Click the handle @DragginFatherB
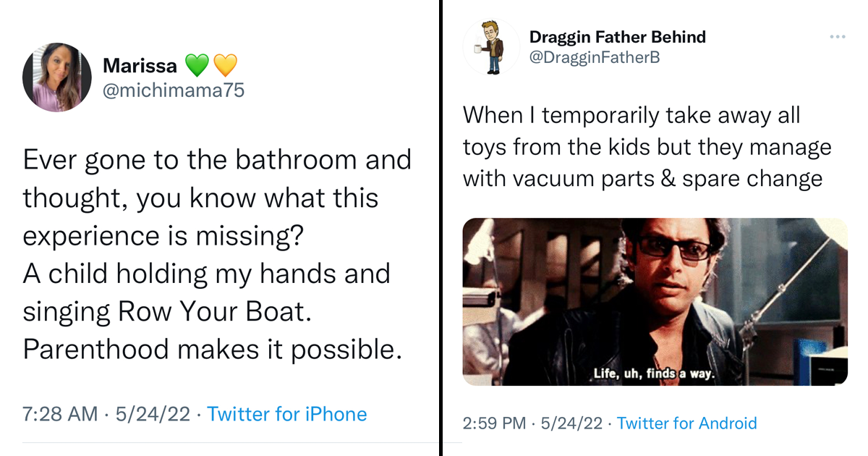The height and width of the screenshot is (456, 868). pyautogui.click(x=593, y=55)
